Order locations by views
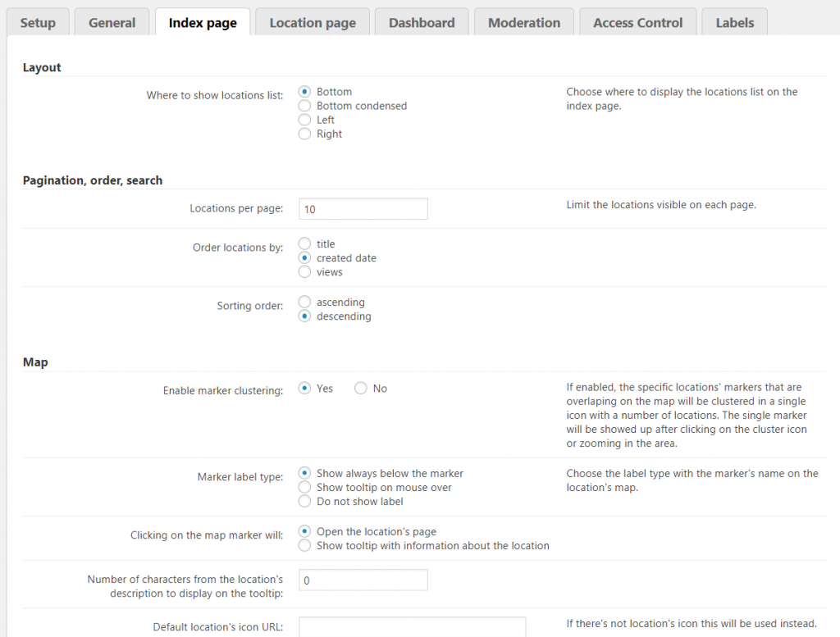840x637 pixels. (304, 271)
